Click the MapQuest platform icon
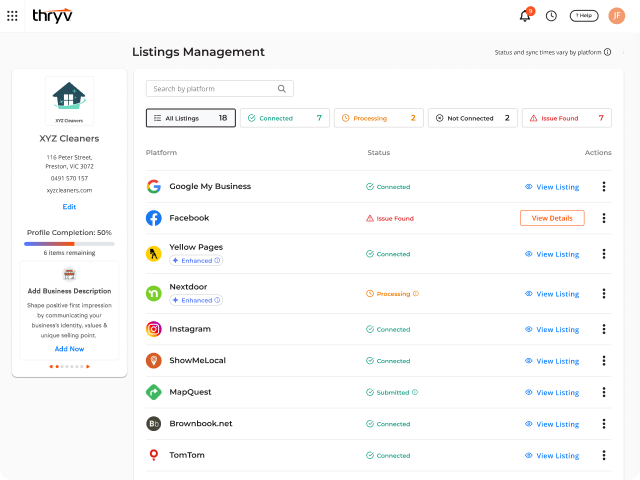This screenshot has width=640, height=480. pos(154,392)
